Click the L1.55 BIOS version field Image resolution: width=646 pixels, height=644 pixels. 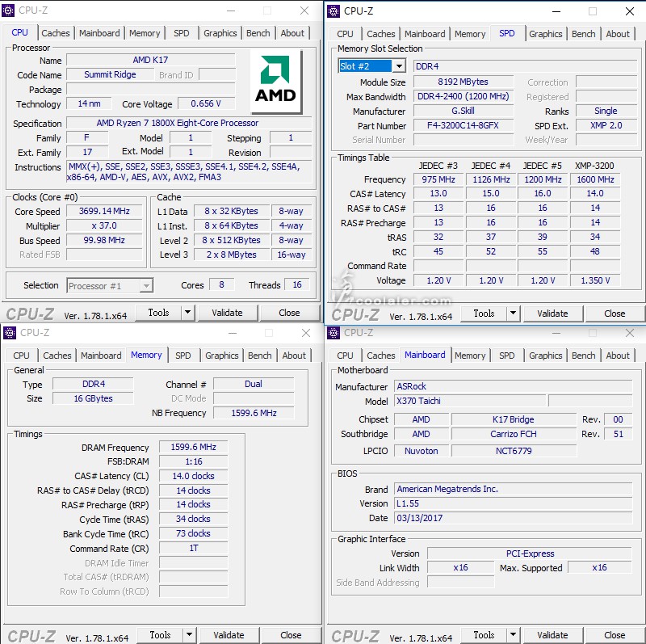click(513, 503)
